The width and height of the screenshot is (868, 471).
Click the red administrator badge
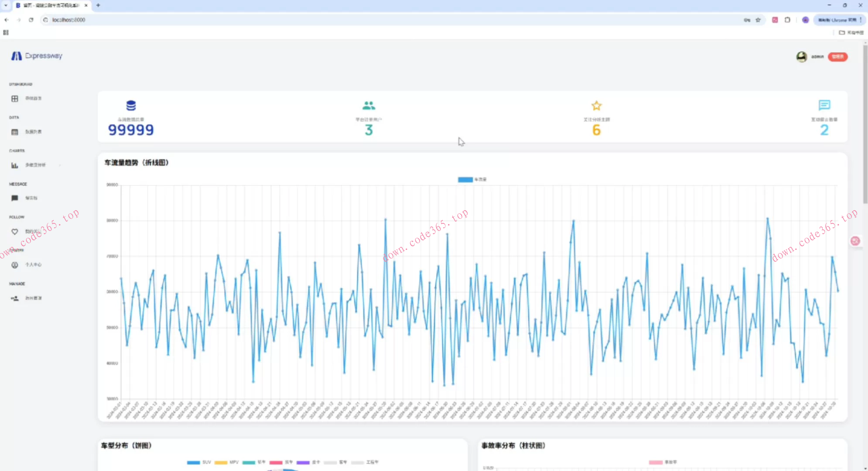pyautogui.click(x=837, y=57)
